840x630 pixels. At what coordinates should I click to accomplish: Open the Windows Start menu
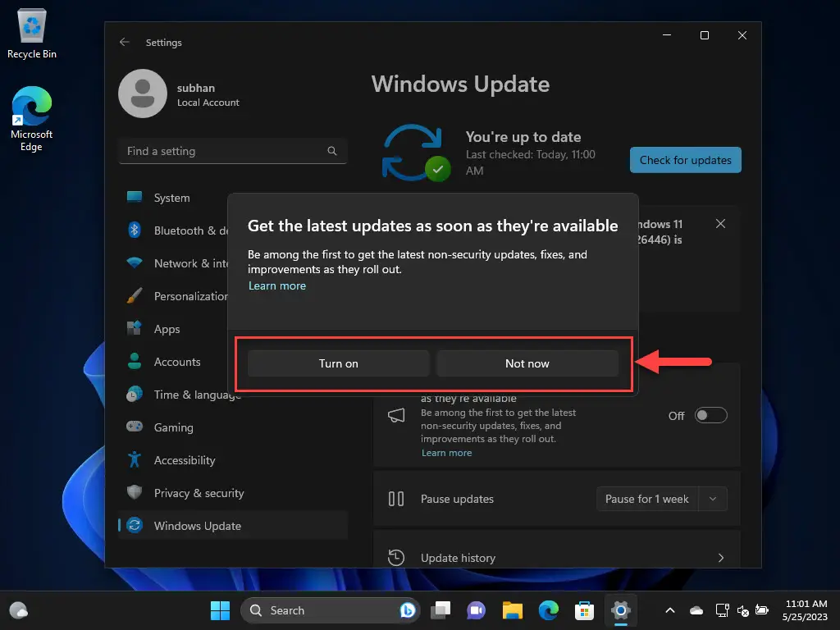[220, 610]
